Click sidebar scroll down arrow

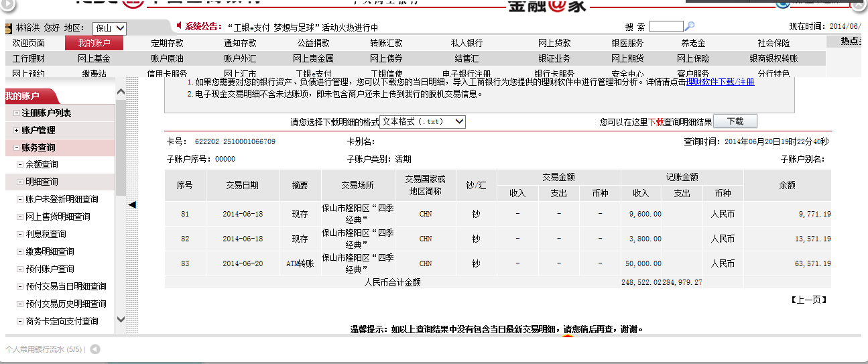[121, 320]
